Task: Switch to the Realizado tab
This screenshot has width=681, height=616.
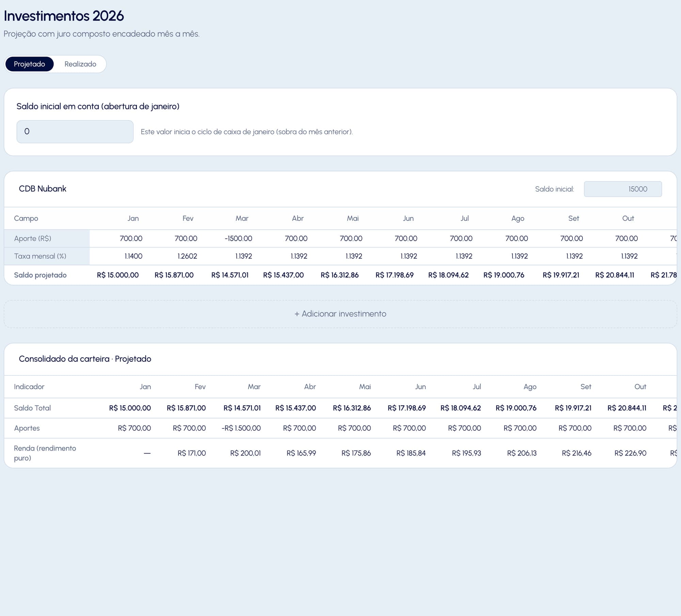Action: [80, 64]
